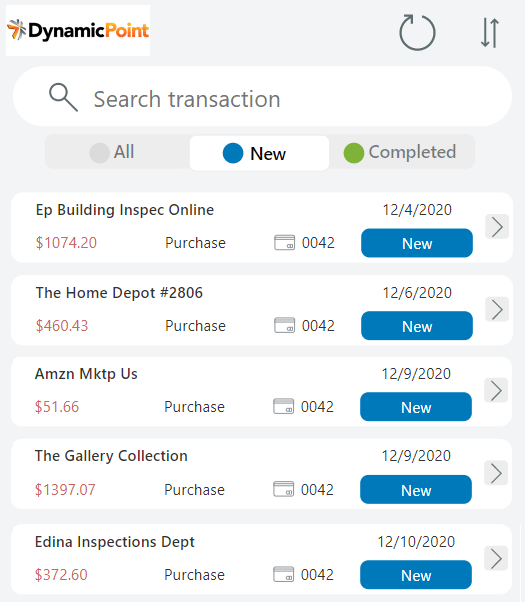Click card icon on Ep Building row
Viewport: 525px width, 602px height.
285,242
